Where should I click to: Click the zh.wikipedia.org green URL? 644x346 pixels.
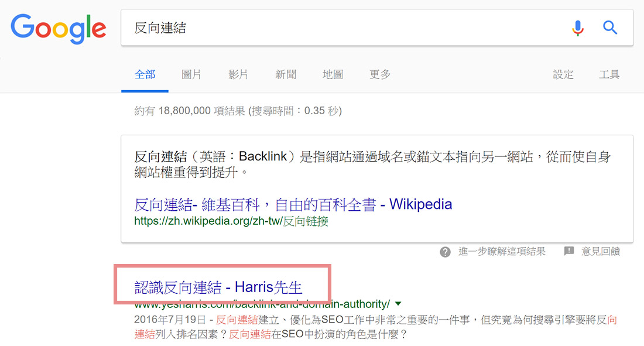pos(231,221)
